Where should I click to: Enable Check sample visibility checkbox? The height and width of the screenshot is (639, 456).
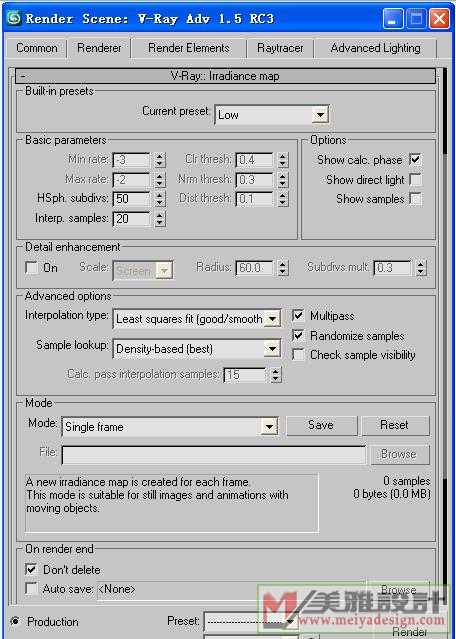[x=299, y=355]
